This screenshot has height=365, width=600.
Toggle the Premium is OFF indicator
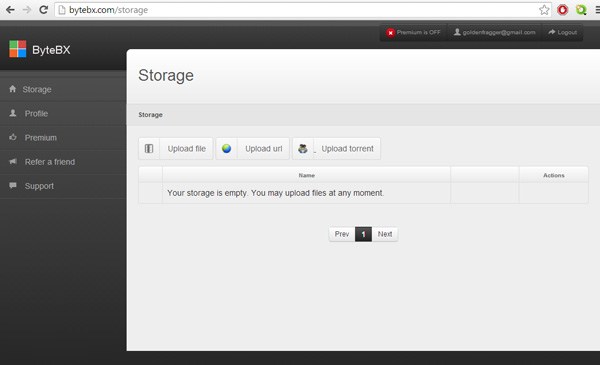(x=413, y=33)
